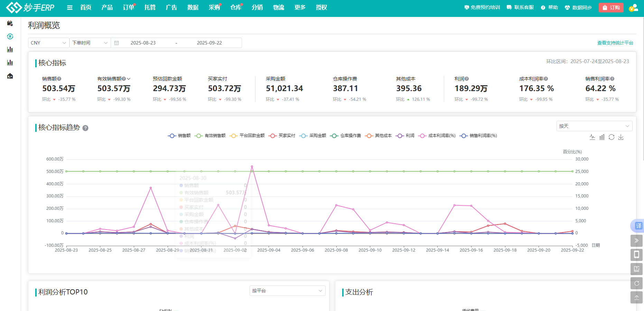Click the chart restore/refresh icon
The height and width of the screenshot is (311, 644).
[x=612, y=137]
